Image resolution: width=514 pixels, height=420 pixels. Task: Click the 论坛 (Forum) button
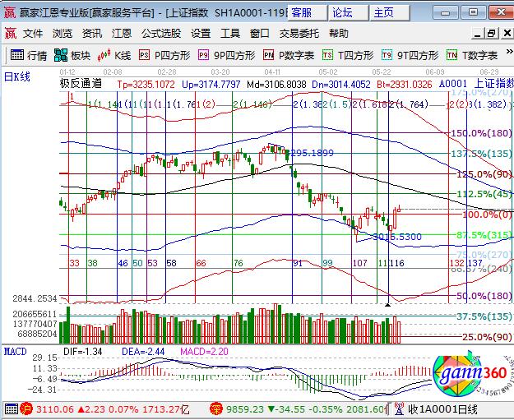(341, 12)
